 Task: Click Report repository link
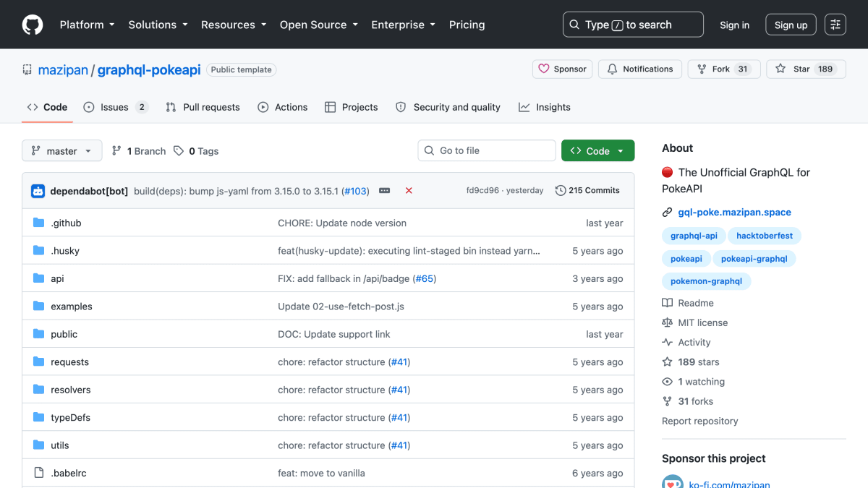pyautogui.click(x=699, y=421)
